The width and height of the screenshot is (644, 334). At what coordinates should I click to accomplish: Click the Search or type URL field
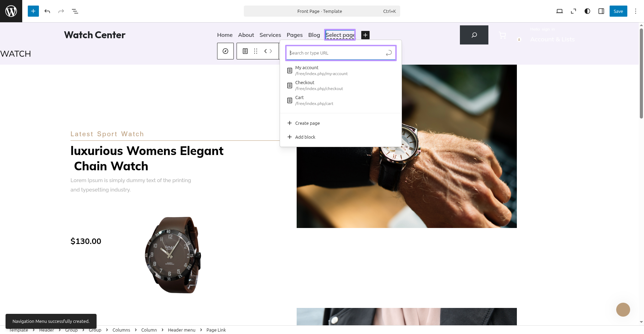[336, 53]
